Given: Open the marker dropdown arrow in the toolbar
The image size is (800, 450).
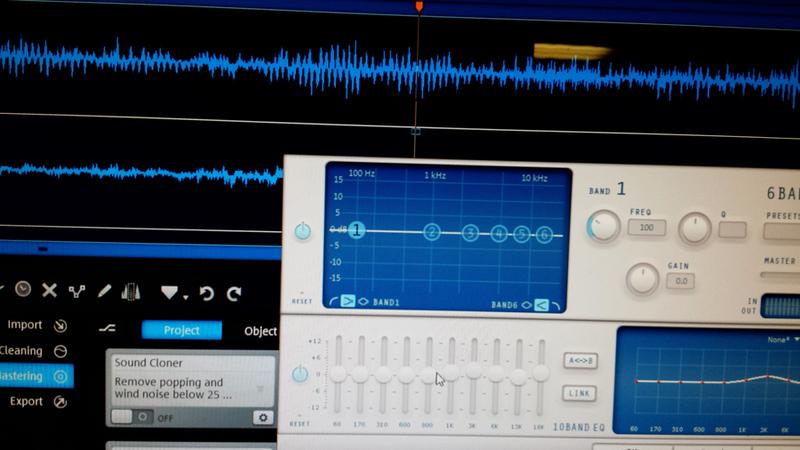Looking at the screenshot, I should (186, 297).
